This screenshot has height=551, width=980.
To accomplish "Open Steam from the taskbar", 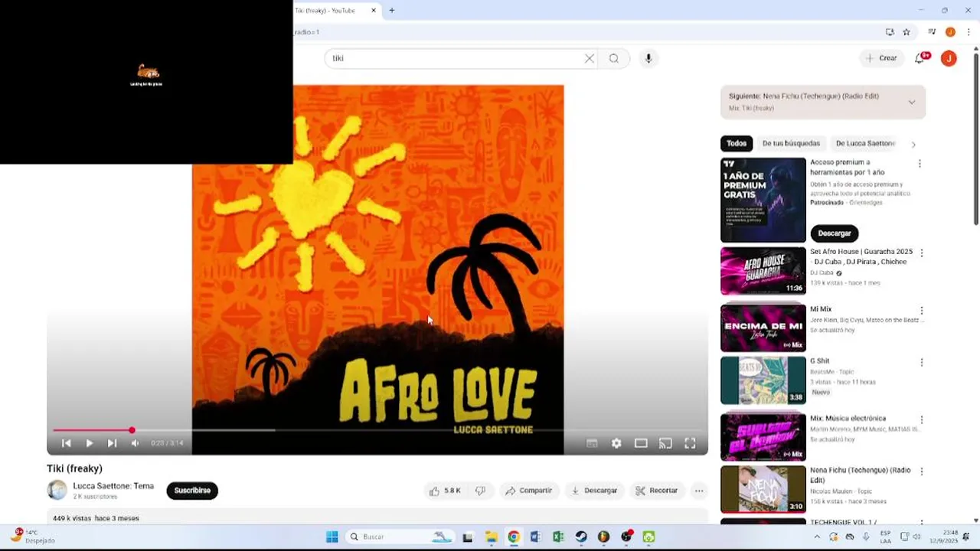I will (581, 537).
